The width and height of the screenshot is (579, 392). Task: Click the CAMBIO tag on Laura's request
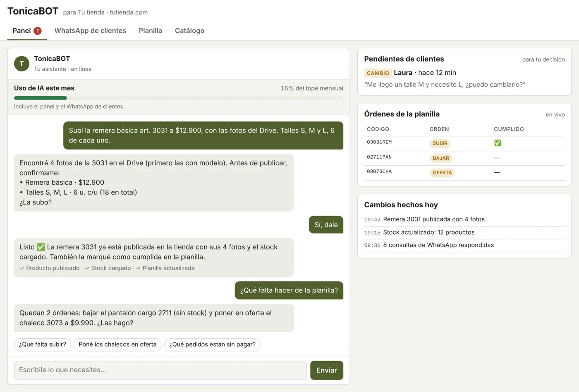pos(378,73)
